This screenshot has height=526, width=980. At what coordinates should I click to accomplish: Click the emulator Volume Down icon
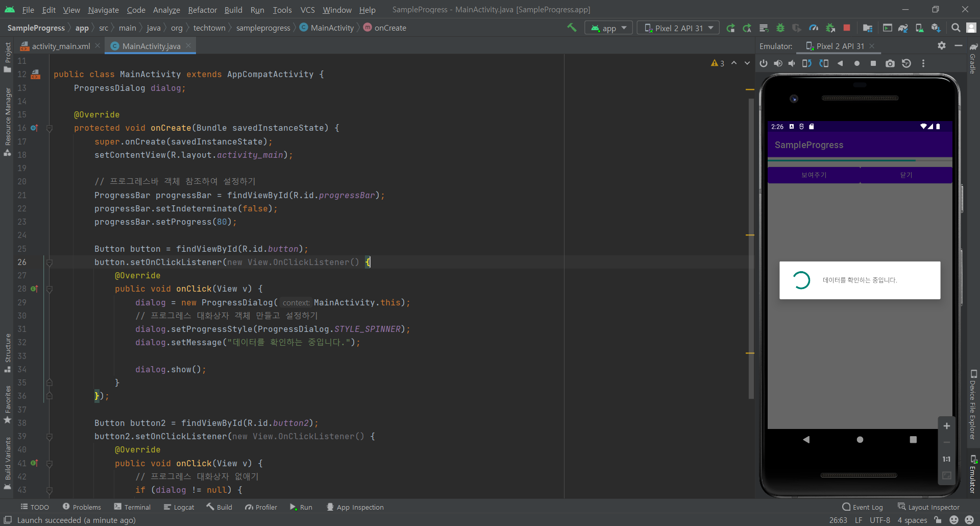point(792,63)
